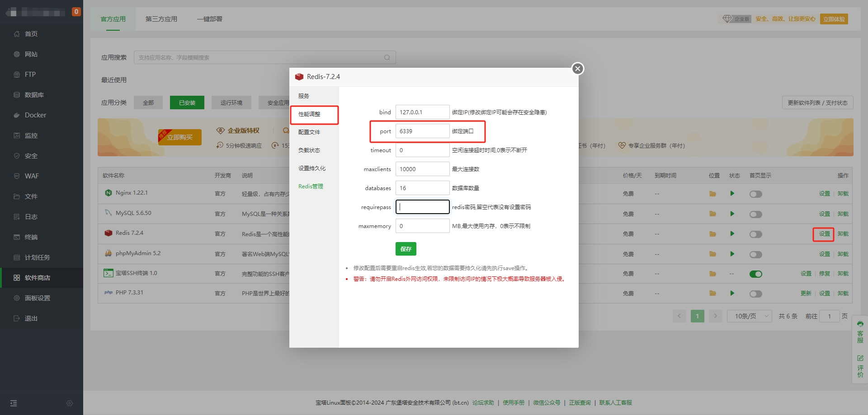Open the folder icon for Nginx row
The width and height of the screenshot is (868, 415).
(712, 194)
